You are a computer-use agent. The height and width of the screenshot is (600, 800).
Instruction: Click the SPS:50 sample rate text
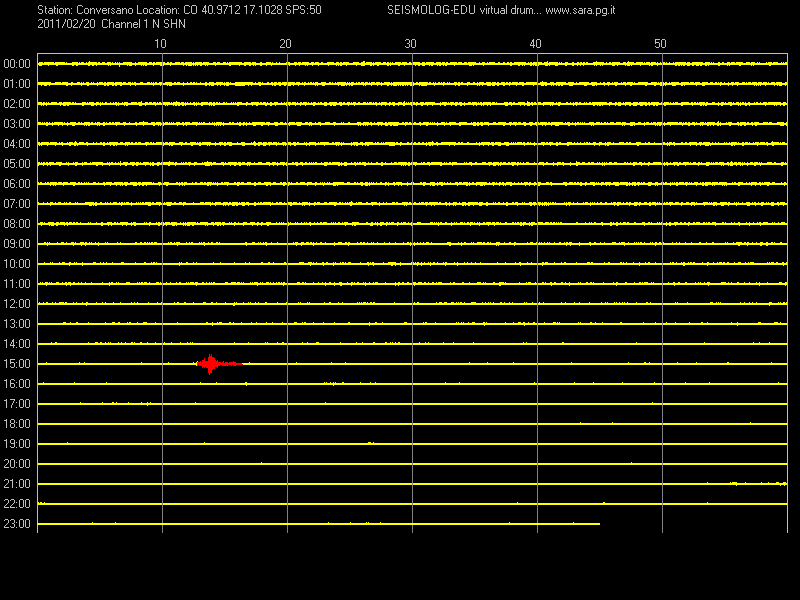pos(304,10)
